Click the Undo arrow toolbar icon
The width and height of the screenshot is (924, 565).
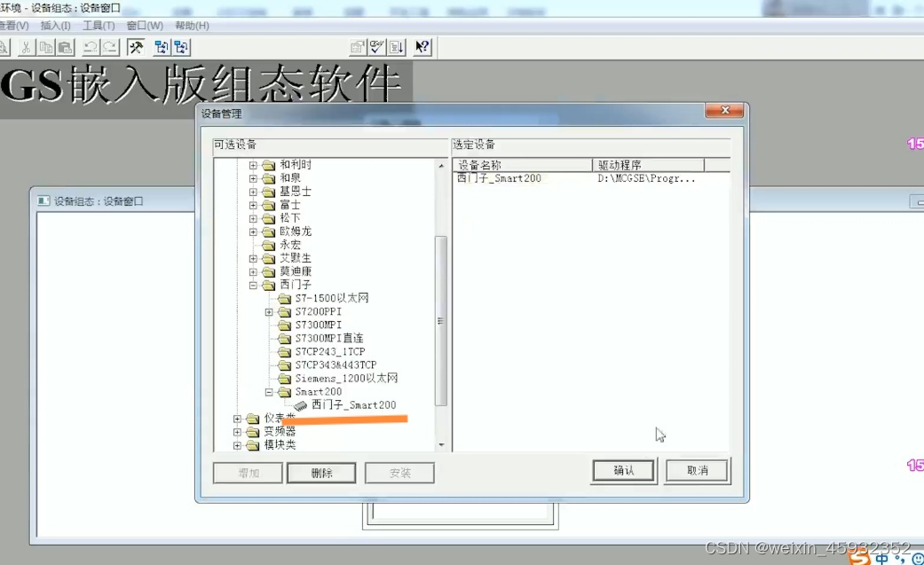pos(91,48)
